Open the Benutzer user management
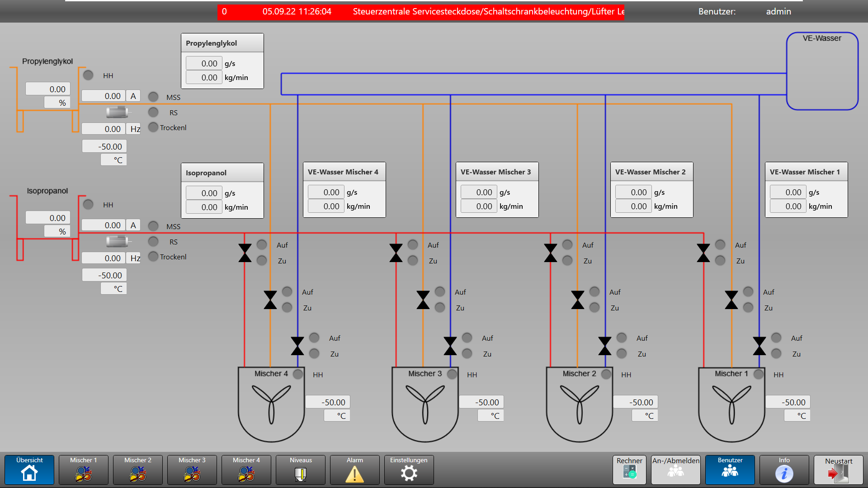This screenshot has width=868, height=488. click(x=730, y=470)
